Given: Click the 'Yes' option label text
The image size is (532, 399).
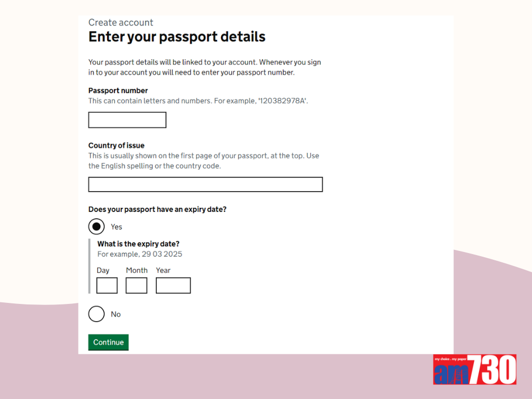Looking at the screenshot, I should [x=116, y=227].
